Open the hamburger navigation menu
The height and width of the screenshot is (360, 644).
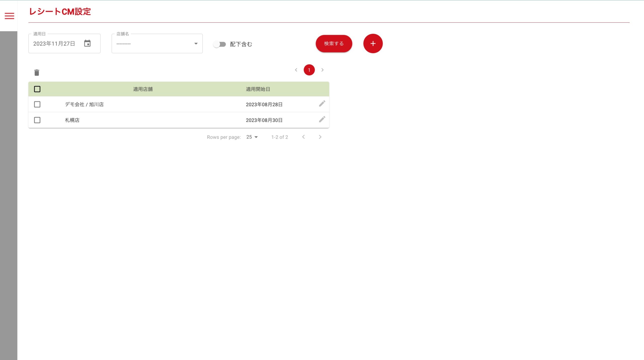coord(9,16)
